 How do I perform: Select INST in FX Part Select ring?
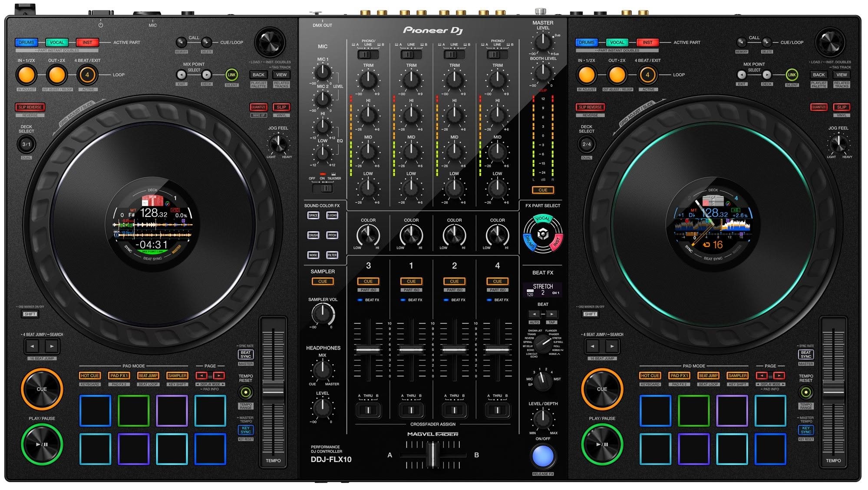pyautogui.click(x=557, y=242)
